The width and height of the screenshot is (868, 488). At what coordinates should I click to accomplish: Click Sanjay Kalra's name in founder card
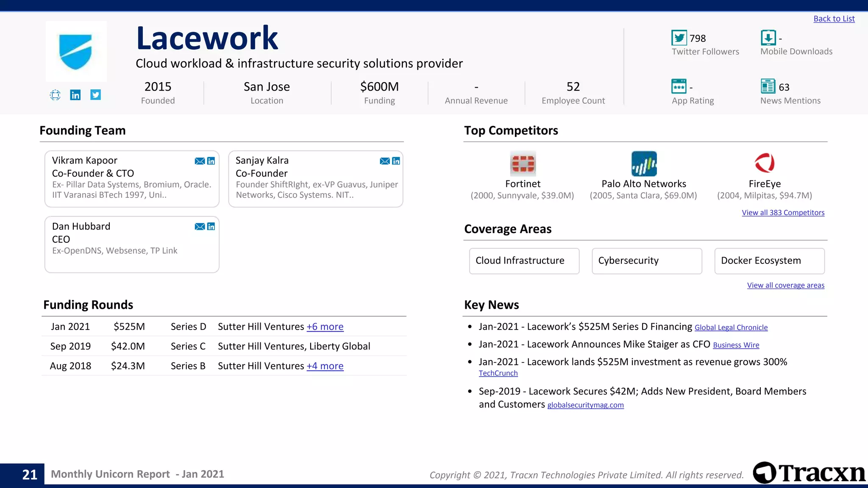pos(262,161)
